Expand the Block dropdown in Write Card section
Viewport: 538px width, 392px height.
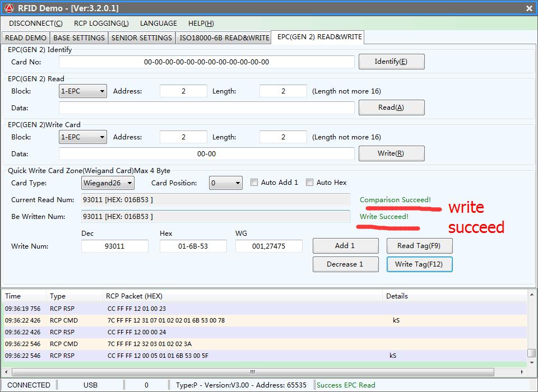[x=83, y=137]
